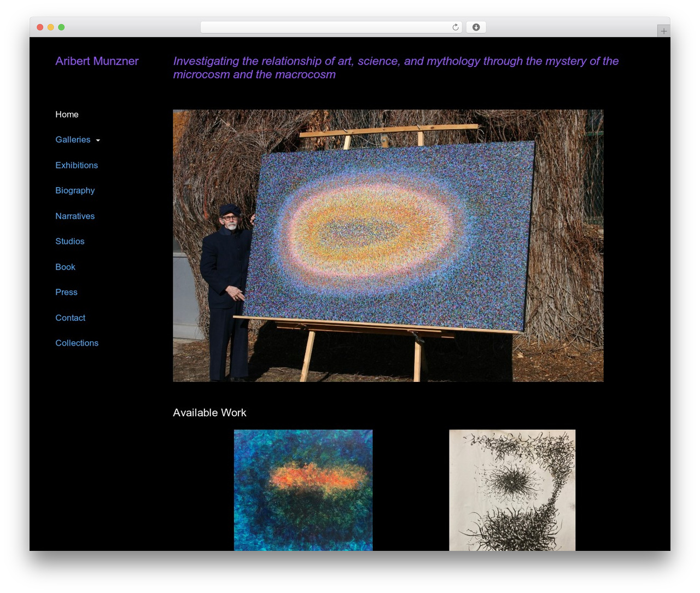Click the Aribert Munzner site title
This screenshot has height=593, width=700.
click(x=97, y=61)
